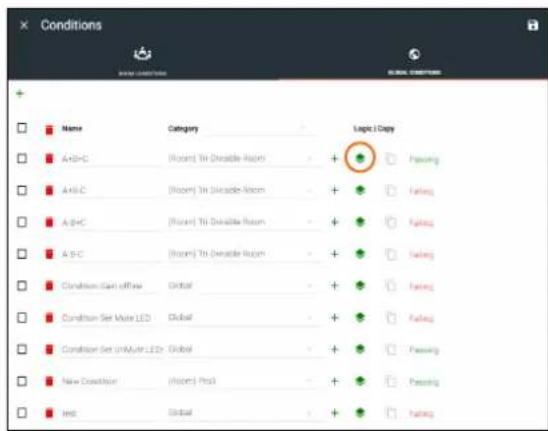
Task: Select the checkbox for the A+B-C row
Action: point(22,190)
